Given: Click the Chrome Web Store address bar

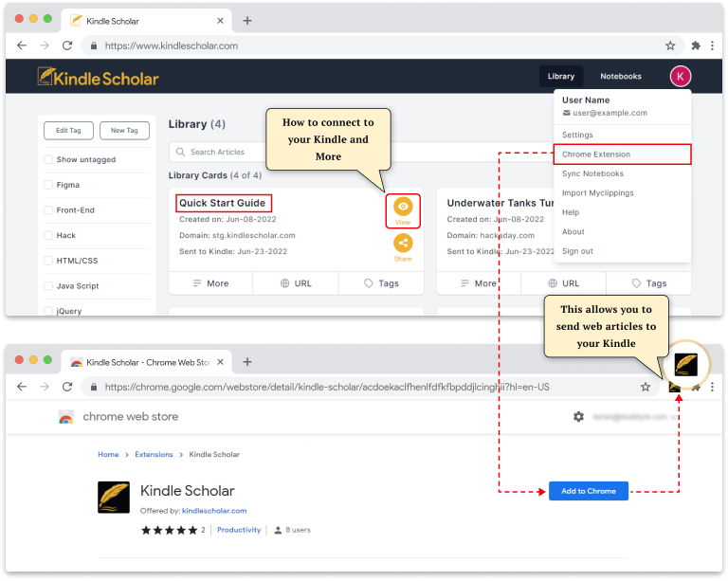Looking at the screenshot, I should click(x=371, y=387).
